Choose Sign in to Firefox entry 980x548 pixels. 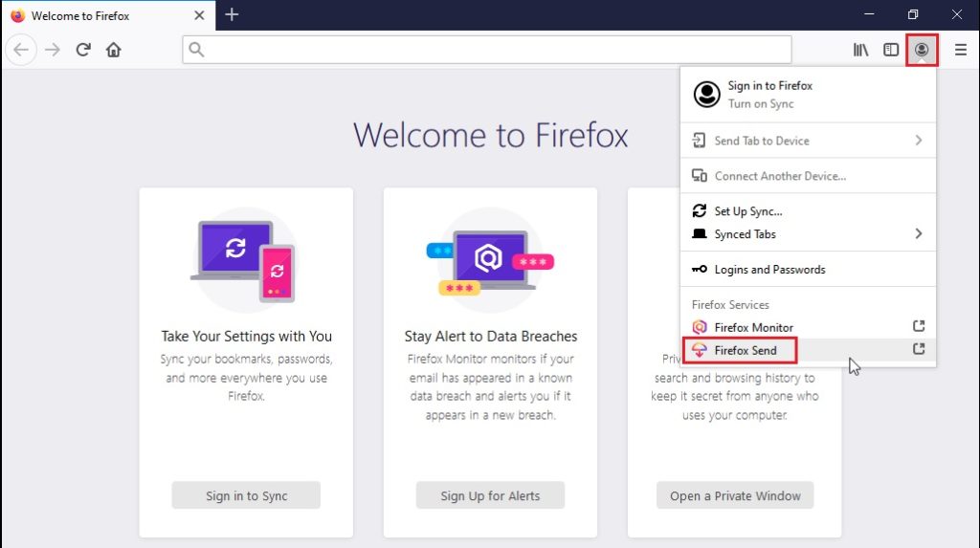[x=808, y=95]
